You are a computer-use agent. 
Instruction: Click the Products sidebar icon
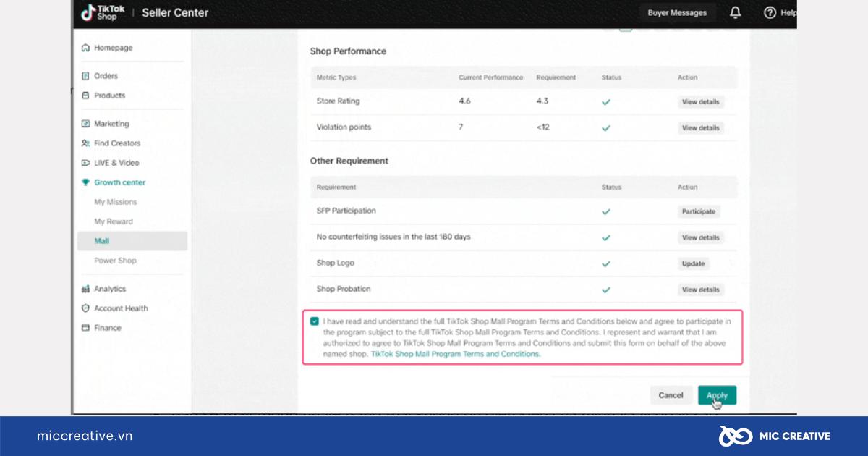(86, 96)
